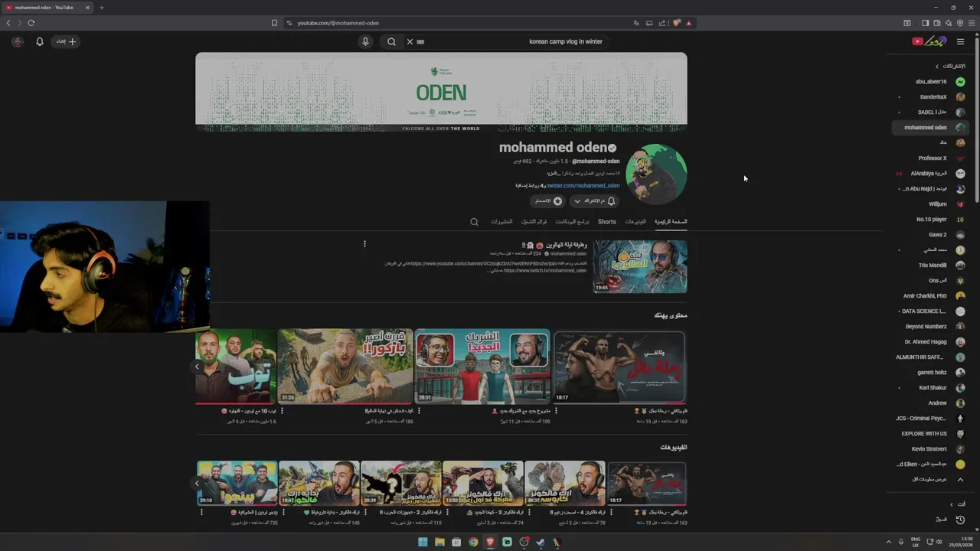Image resolution: width=980 pixels, height=551 pixels.
Task: Click the translate icon in address bar
Action: click(635, 23)
